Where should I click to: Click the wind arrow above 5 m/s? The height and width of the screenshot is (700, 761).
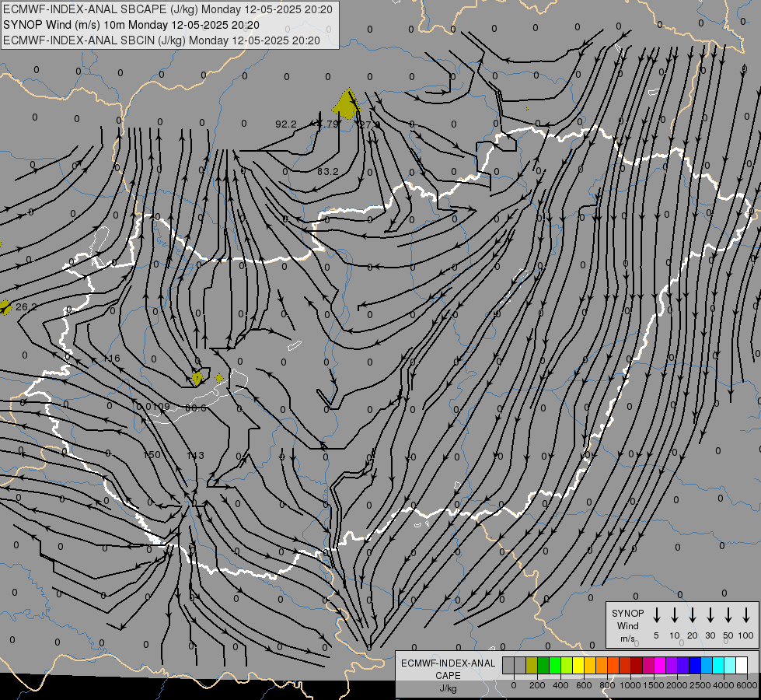(656, 615)
